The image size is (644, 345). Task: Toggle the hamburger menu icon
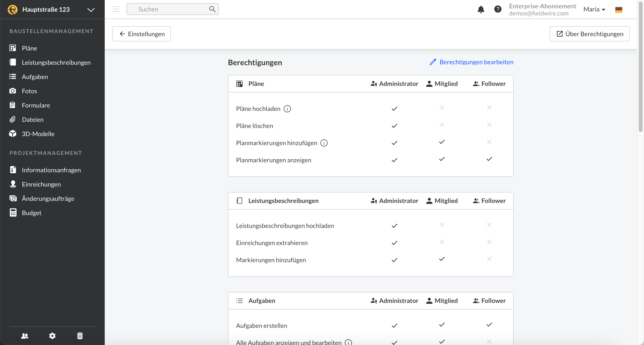(116, 9)
